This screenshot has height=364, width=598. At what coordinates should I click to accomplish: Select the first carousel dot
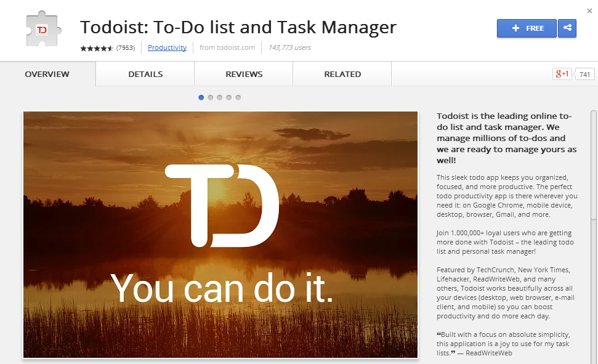[x=201, y=98]
